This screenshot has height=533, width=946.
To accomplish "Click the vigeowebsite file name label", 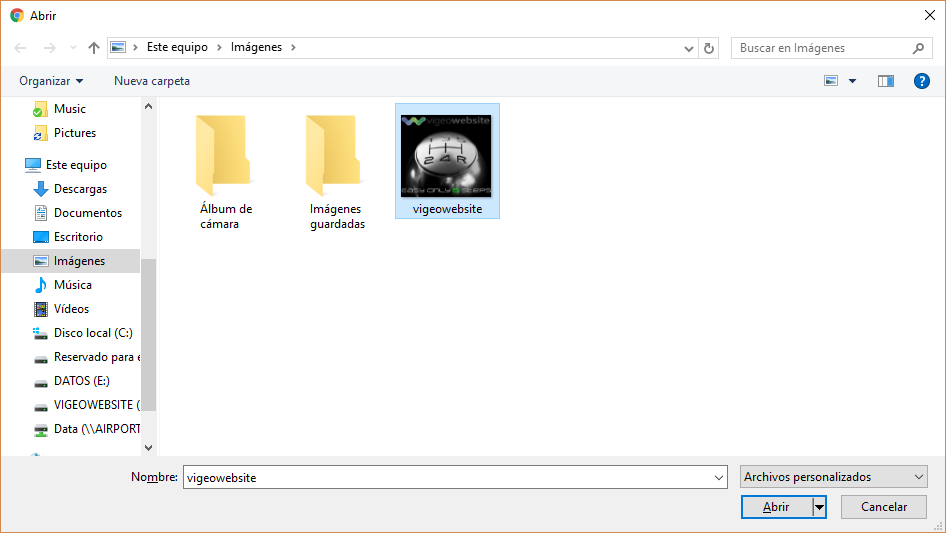I will (447, 209).
